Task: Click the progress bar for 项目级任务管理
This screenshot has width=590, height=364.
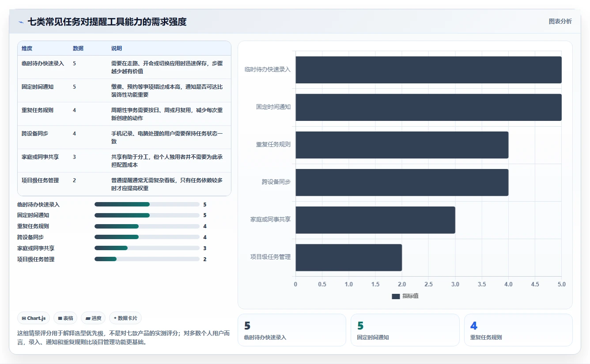Action: pyautogui.click(x=147, y=259)
